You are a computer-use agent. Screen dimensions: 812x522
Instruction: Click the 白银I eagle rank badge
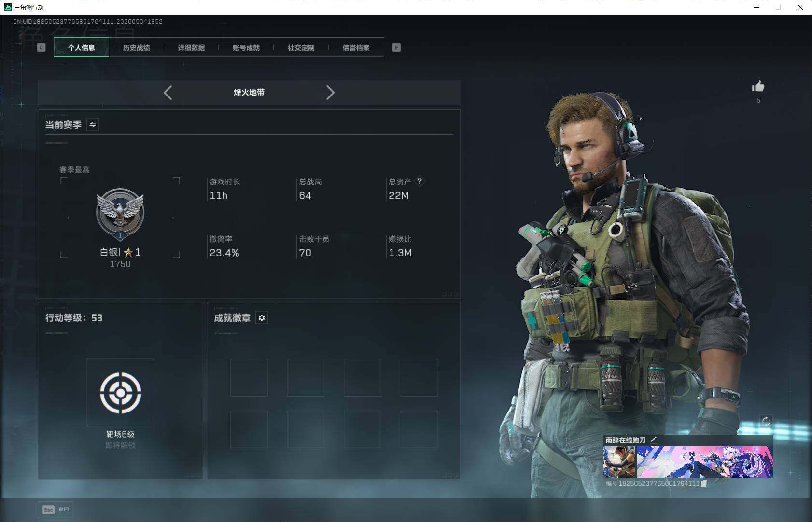point(120,214)
